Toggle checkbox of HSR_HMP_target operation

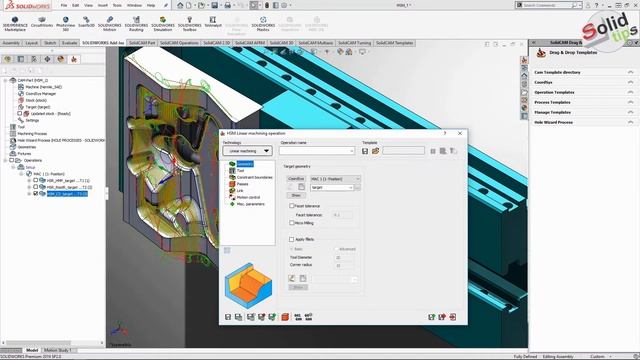click(x=36, y=180)
